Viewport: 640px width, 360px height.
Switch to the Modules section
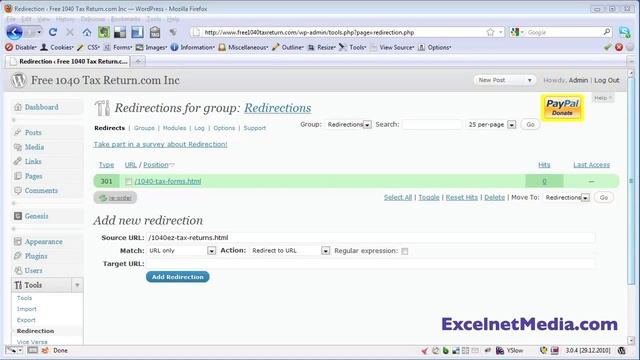click(174, 128)
